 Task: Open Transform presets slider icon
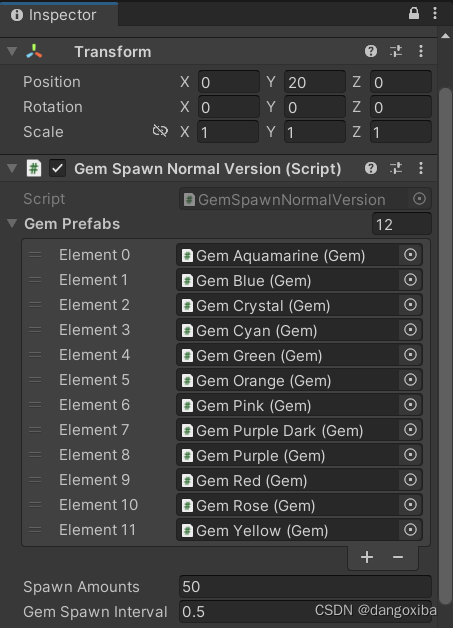tap(396, 51)
